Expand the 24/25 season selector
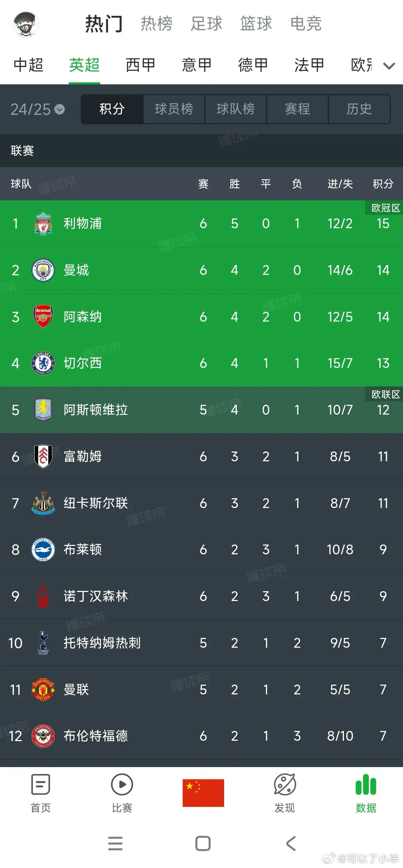This screenshot has width=403, height=868. coord(38,110)
